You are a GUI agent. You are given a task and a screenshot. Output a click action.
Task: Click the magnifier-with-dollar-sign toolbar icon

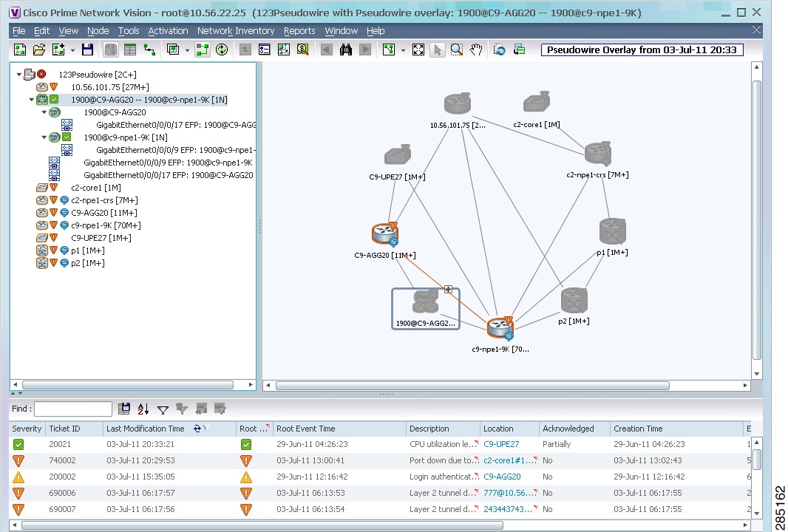click(x=302, y=50)
